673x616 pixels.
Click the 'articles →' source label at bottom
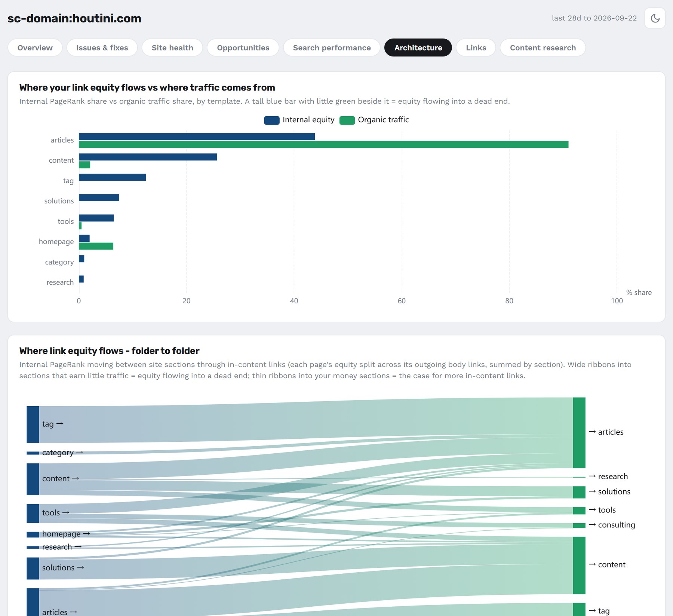pos(59,612)
